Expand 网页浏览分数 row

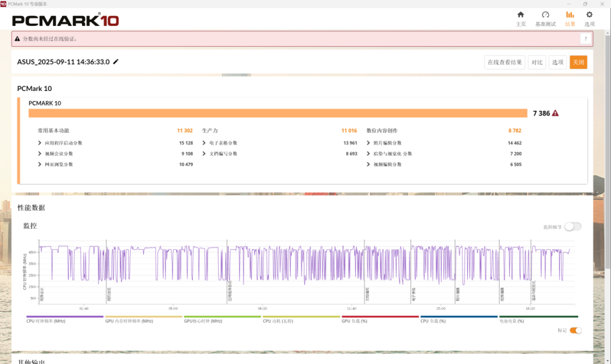point(40,164)
